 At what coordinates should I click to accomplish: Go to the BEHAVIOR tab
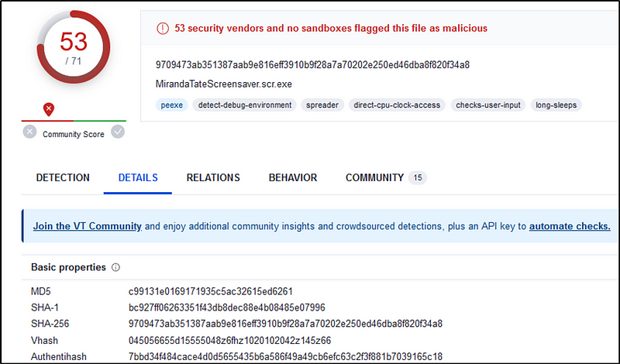292,177
